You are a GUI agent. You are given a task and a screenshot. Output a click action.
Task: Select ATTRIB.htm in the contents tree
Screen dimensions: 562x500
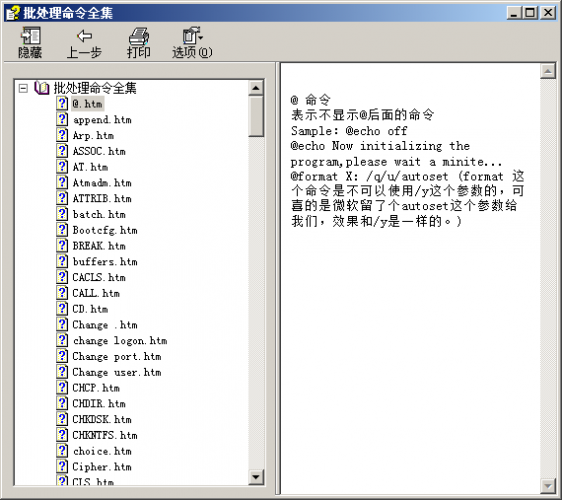point(102,199)
